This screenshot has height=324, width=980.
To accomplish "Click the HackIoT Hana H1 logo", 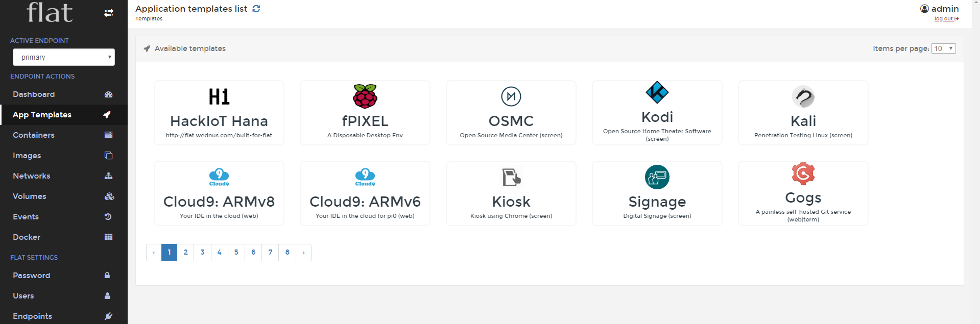I will pos(219,96).
